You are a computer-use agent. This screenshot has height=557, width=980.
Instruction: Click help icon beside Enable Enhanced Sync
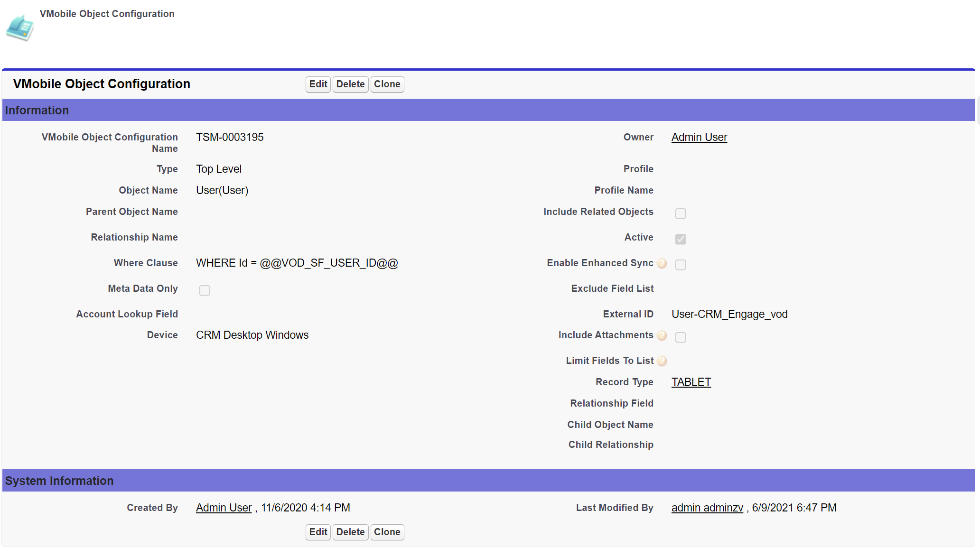[662, 264]
